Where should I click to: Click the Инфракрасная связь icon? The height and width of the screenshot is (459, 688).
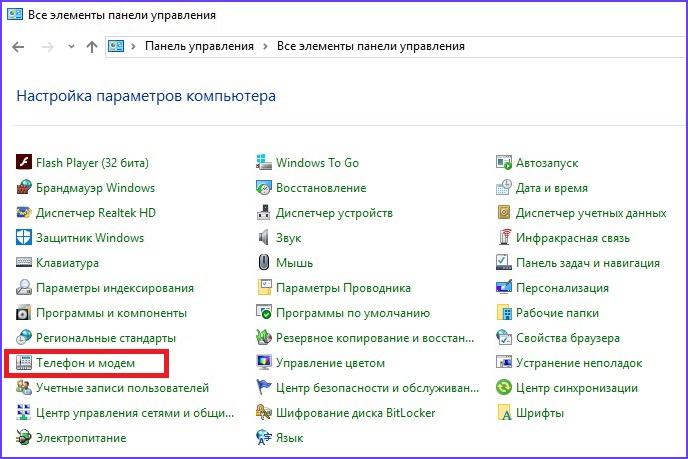pyautogui.click(x=504, y=237)
